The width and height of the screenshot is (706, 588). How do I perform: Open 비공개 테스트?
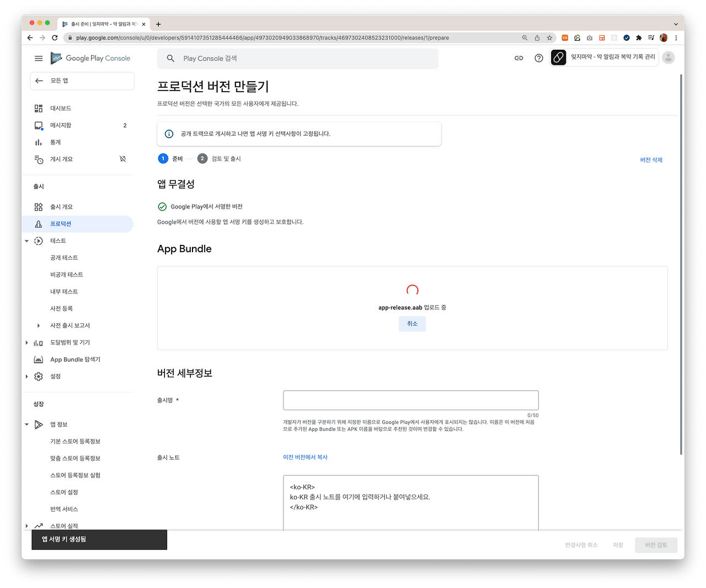67,275
